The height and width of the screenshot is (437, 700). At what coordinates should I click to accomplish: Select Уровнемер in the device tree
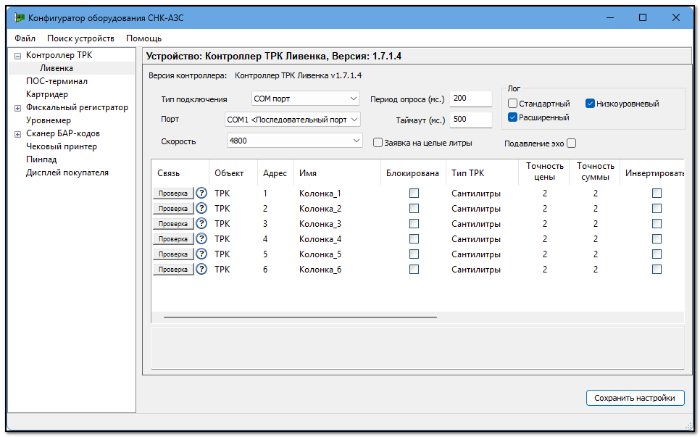pyautogui.click(x=48, y=121)
